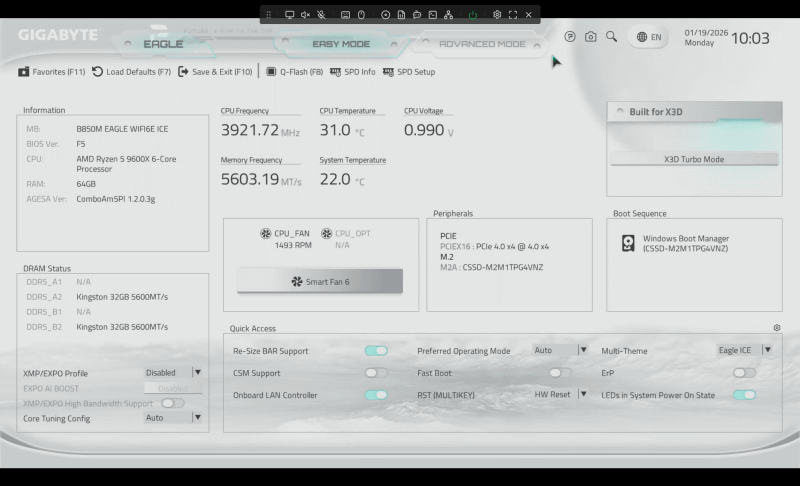Click the Q-Flash chip icon

pos(271,72)
